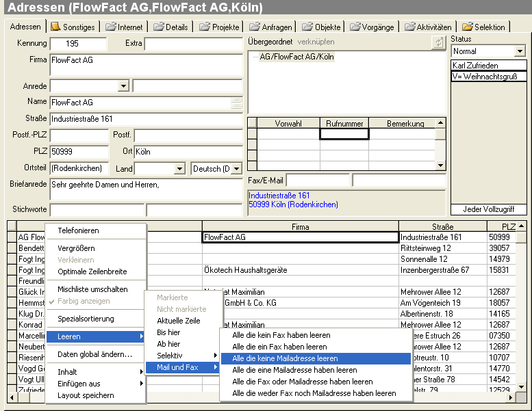This screenshot has height=411, width=532.
Task: Click the Name field stepper control
Action: (x=236, y=103)
